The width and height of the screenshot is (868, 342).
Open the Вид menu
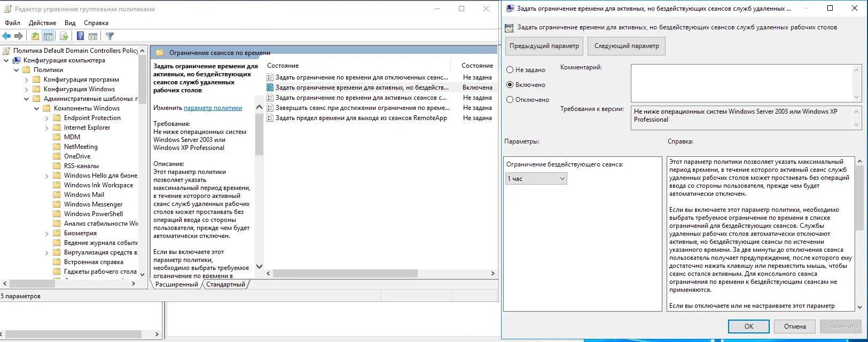pyautogui.click(x=70, y=23)
